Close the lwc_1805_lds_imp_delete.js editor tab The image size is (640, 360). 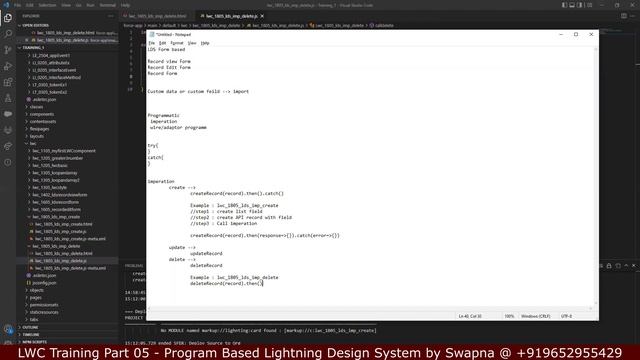click(x=262, y=16)
